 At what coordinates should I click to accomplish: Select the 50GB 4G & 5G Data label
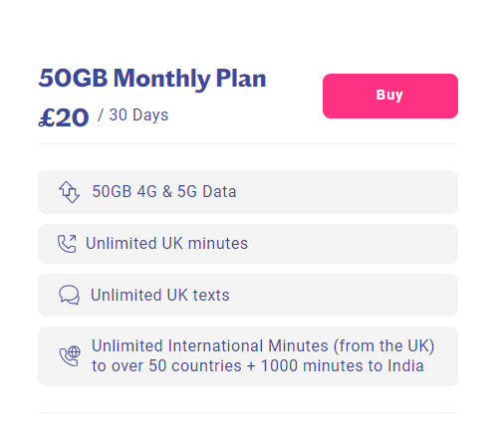(164, 191)
